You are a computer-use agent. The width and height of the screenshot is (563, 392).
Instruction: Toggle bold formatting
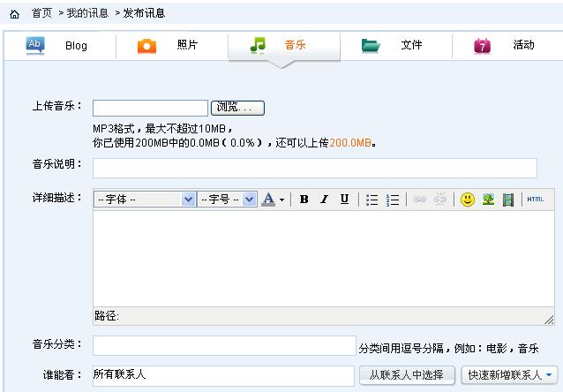304,199
